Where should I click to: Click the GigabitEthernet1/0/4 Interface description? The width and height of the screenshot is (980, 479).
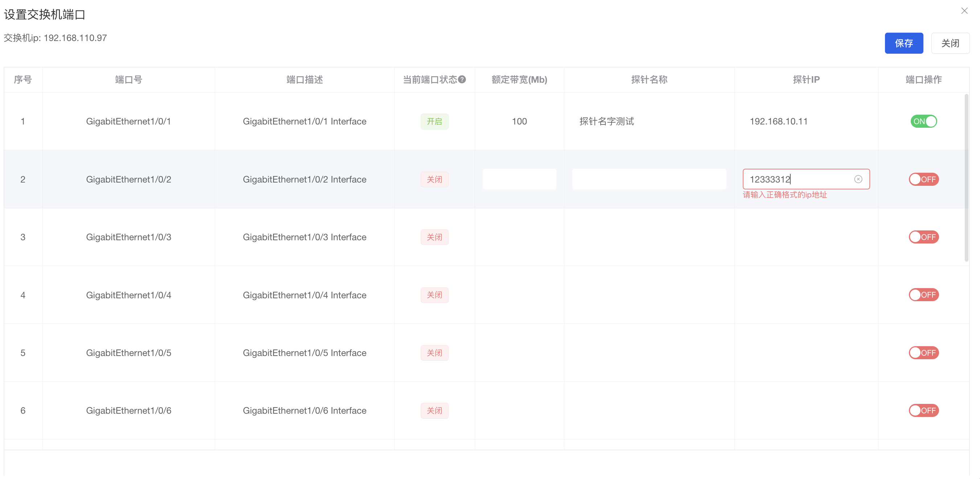304,295
